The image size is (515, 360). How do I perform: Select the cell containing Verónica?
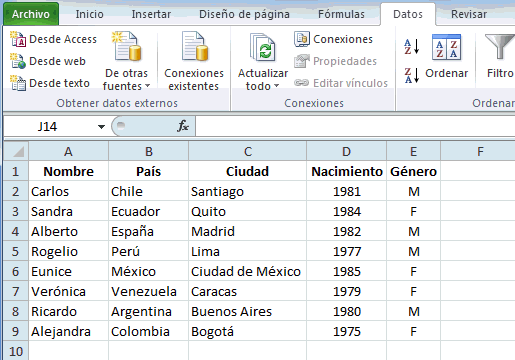tap(68, 291)
